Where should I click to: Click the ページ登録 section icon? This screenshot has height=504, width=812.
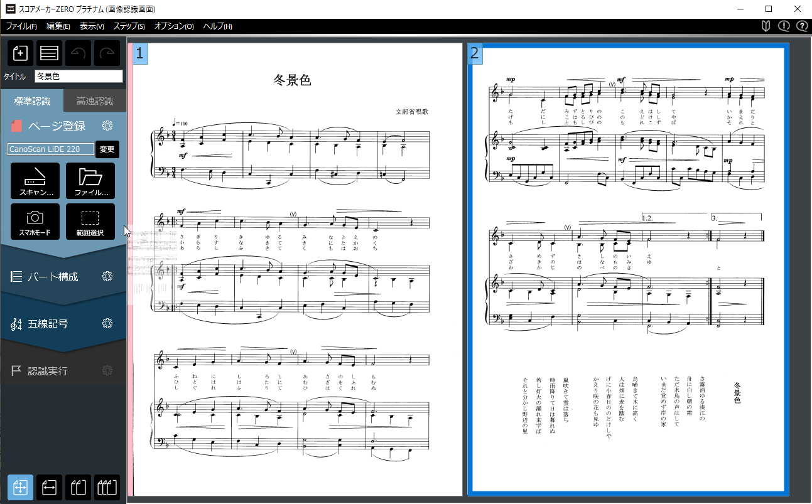coord(17,126)
